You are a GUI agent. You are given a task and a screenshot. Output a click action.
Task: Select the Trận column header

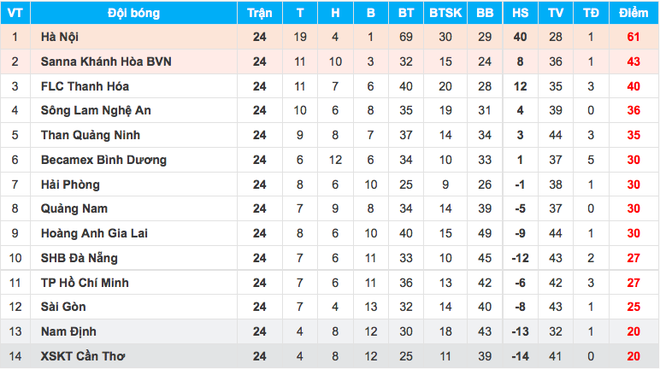(x=260, y=13)
